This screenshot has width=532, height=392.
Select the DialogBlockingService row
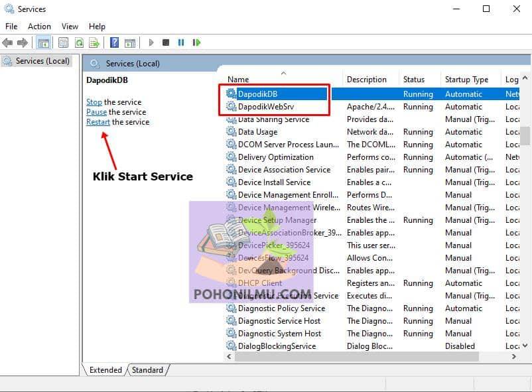pyautogui.click(x=372, y=346)
